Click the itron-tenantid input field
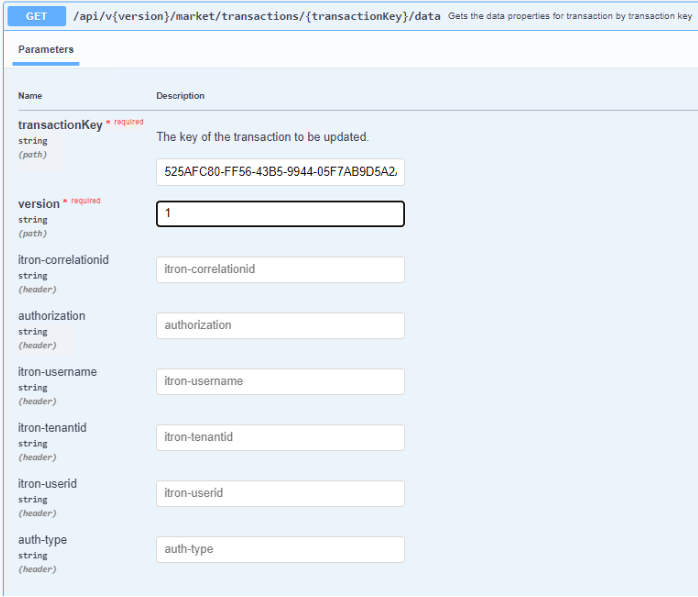698x597 pixels. click(x=280, y=437)
